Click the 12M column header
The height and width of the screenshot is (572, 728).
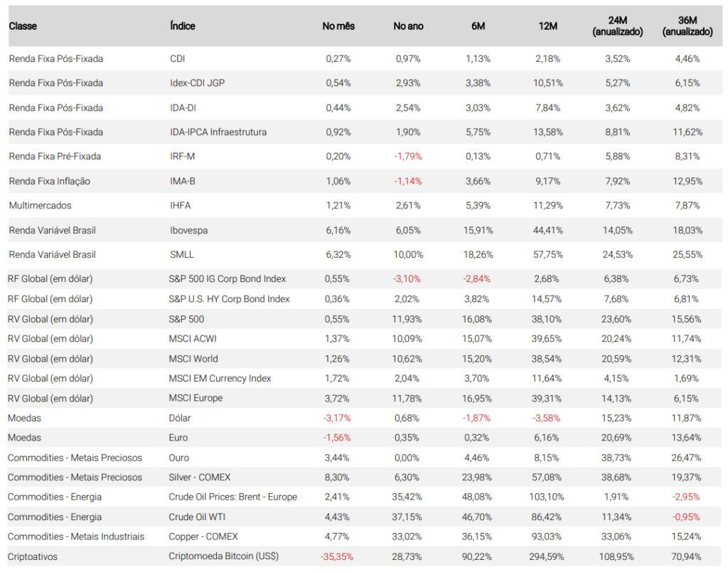click(548, 26)
